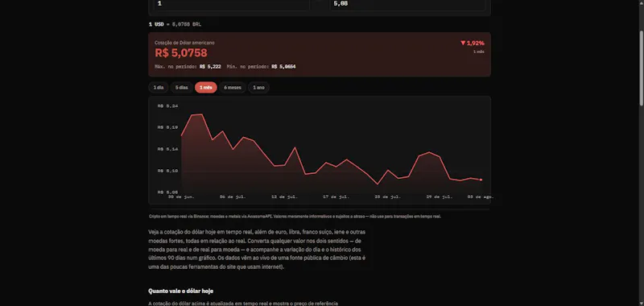This screenshot has width=644, height=306.
Task: Click the "R$ 5,10" y-axis label
Action: tap(167, 171)
